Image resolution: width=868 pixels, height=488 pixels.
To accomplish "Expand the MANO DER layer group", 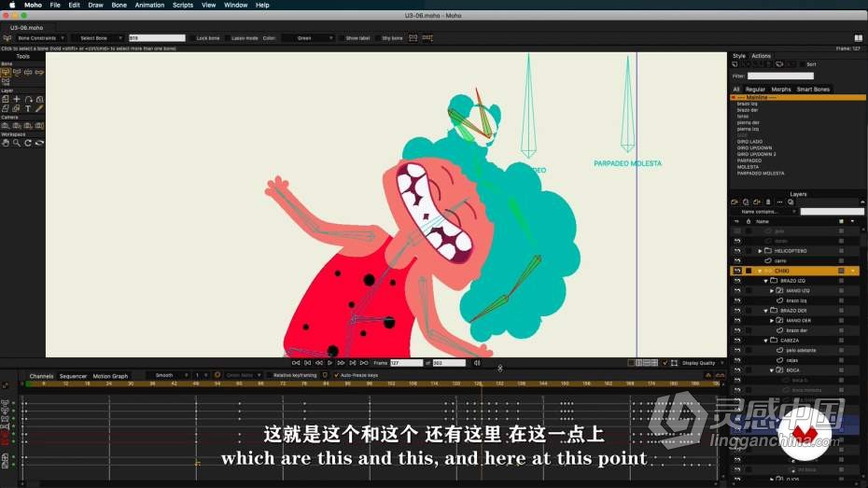I will coord(772,320).
